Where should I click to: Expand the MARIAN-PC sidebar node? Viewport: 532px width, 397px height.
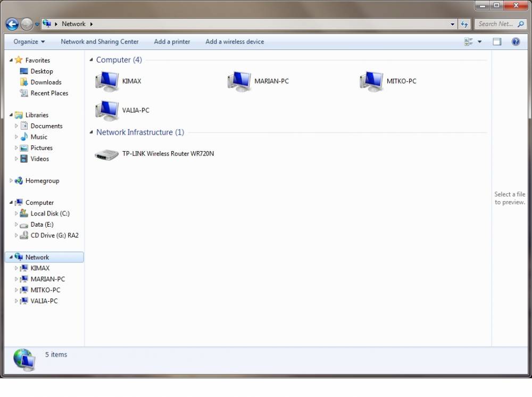click(x=16, y=279)
